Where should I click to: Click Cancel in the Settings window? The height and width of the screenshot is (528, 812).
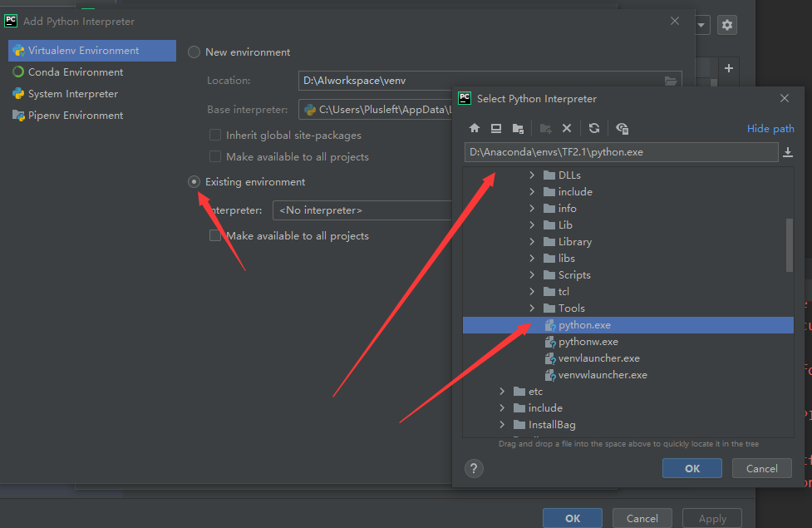click(642, 518)
